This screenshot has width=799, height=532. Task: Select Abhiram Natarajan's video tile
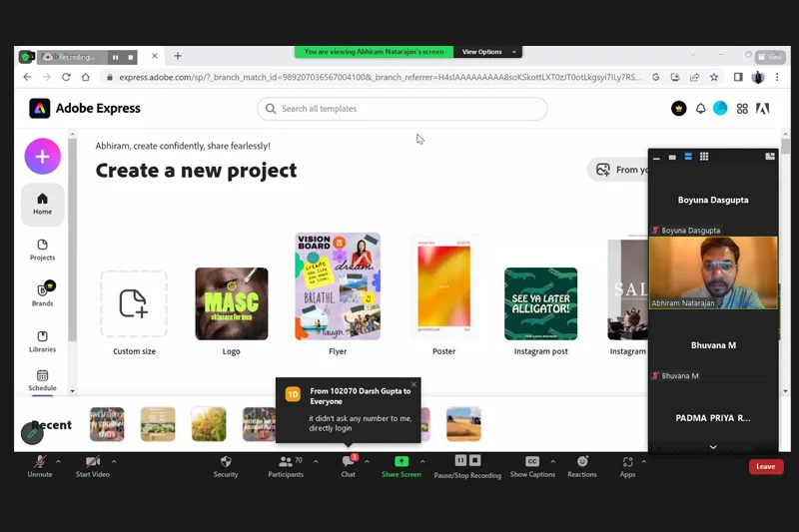713,272
